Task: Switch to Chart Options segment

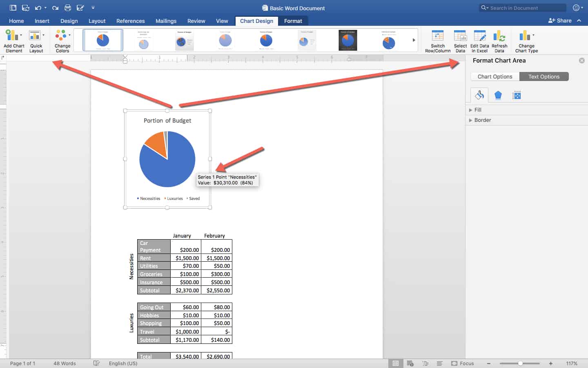Action: [x=495, y=76]
